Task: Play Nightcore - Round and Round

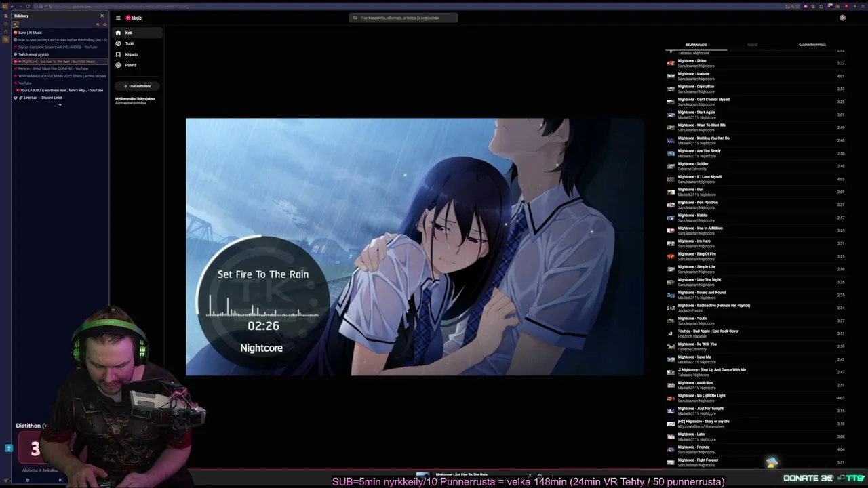Action: point(756,295)
